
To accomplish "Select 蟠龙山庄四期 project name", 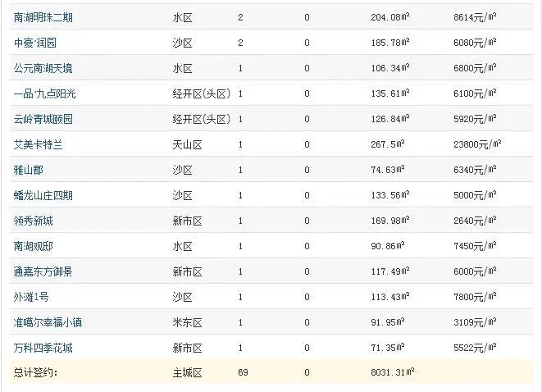I will pos(43,195).
